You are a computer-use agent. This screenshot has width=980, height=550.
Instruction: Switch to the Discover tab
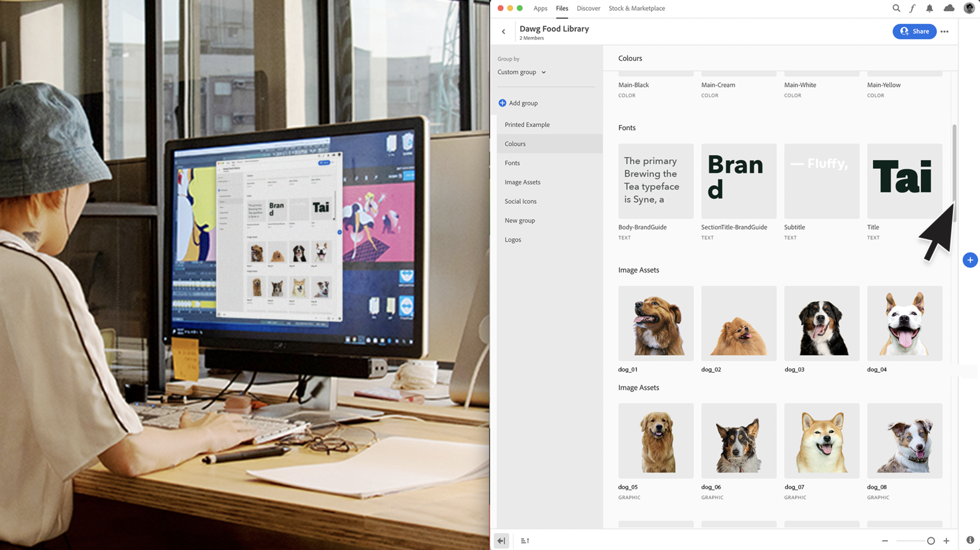click(588, 8)
